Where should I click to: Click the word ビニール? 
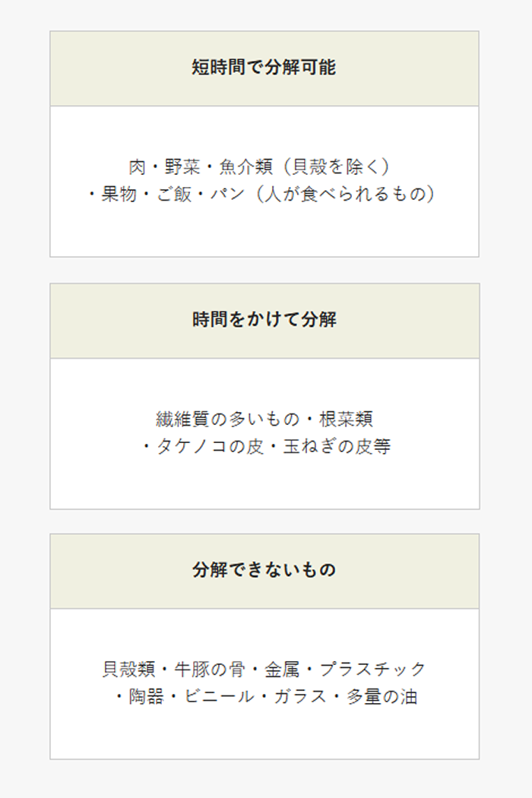click(x=219, y=696)
